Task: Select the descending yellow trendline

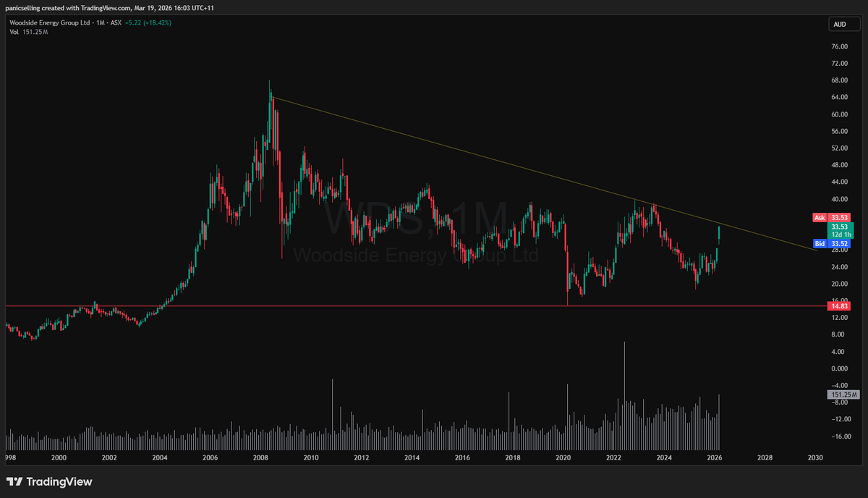Action: tap(542, 173)
